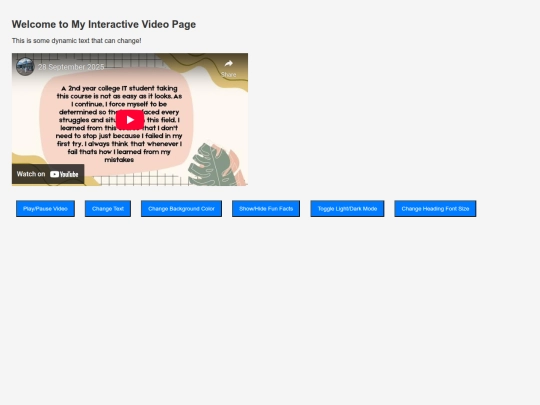Click the red YouTube play button
The width and height of the screenshot is (540, 405).
click(130, 120)
